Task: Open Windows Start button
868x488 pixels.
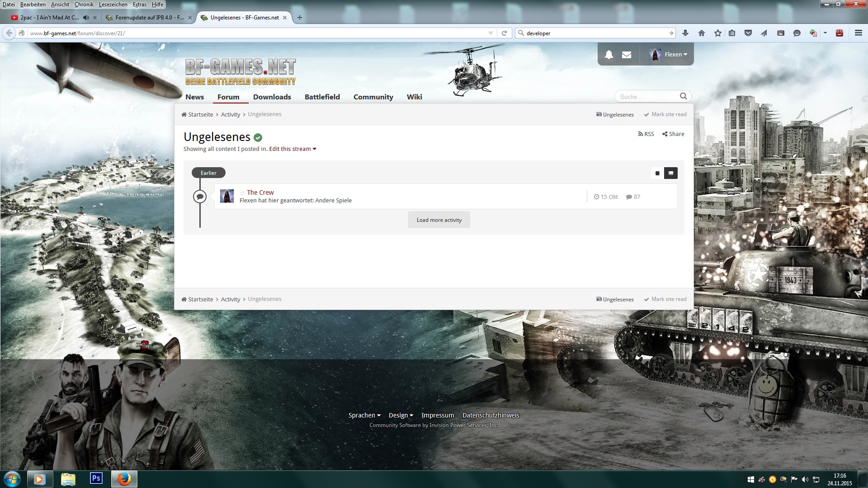Action: point(12,479)
